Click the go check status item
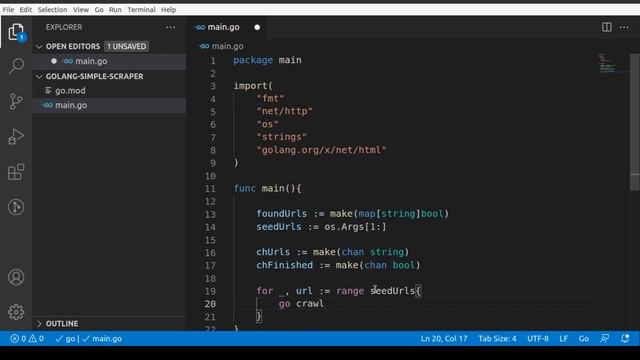This screenshot has width=640, height=360. [65, 338]
